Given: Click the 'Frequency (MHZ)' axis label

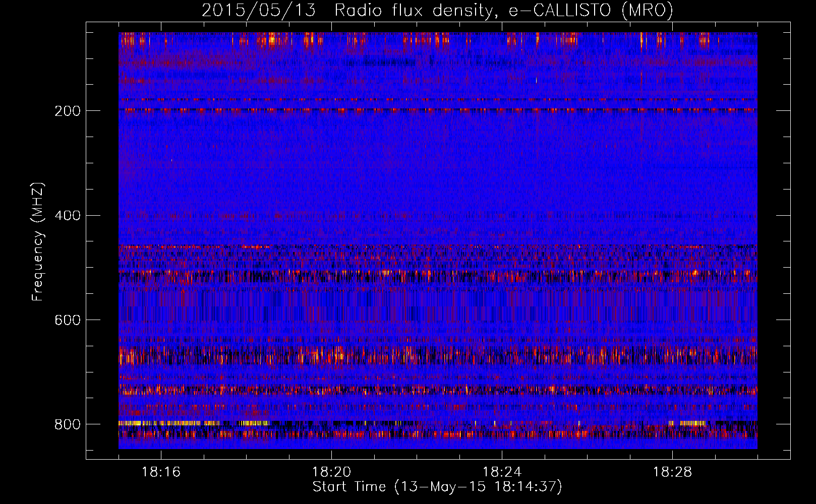Looking at the screenshot, I should [x=38, y=242].
